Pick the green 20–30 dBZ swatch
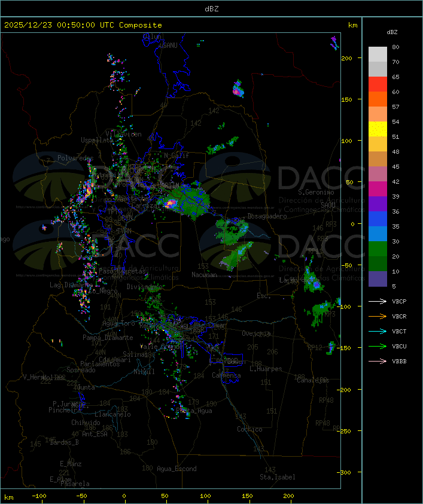Viewport: 423px width, 504px height. tap(378, 248)
